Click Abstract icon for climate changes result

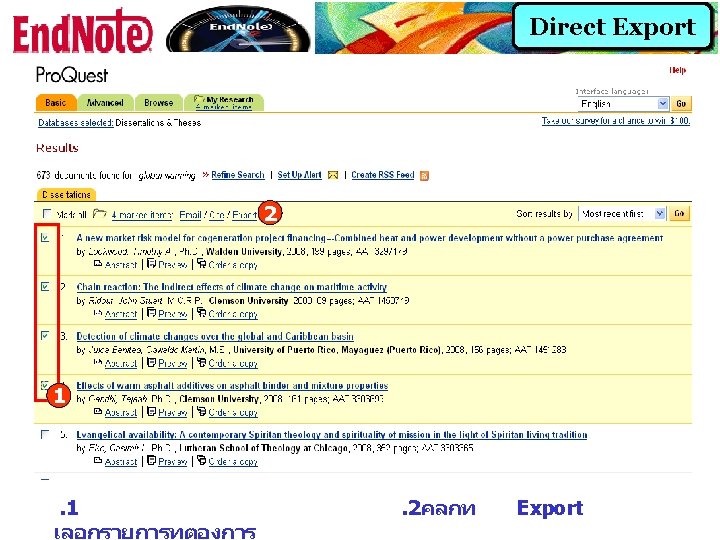point(98,362)
